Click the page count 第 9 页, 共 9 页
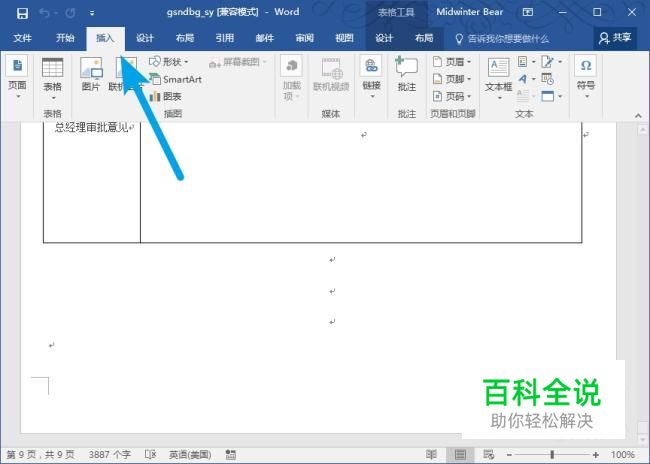The image size is (650, 464). point(41,455)
